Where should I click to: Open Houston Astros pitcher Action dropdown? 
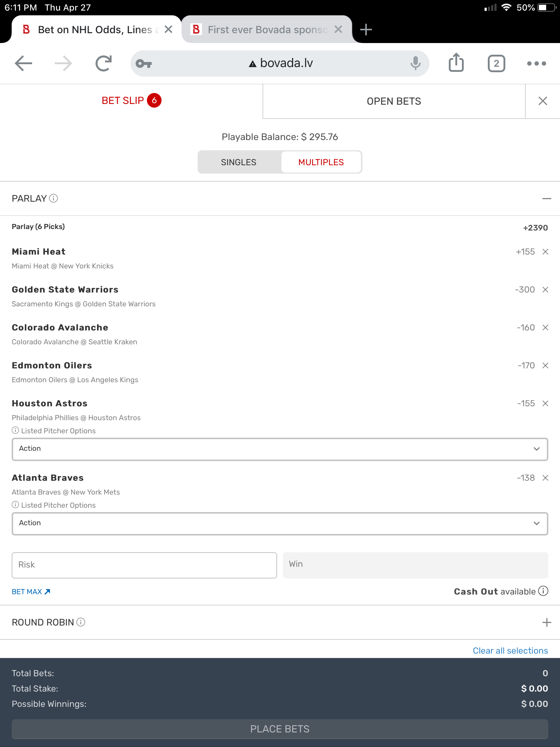[x=280, y=449]
